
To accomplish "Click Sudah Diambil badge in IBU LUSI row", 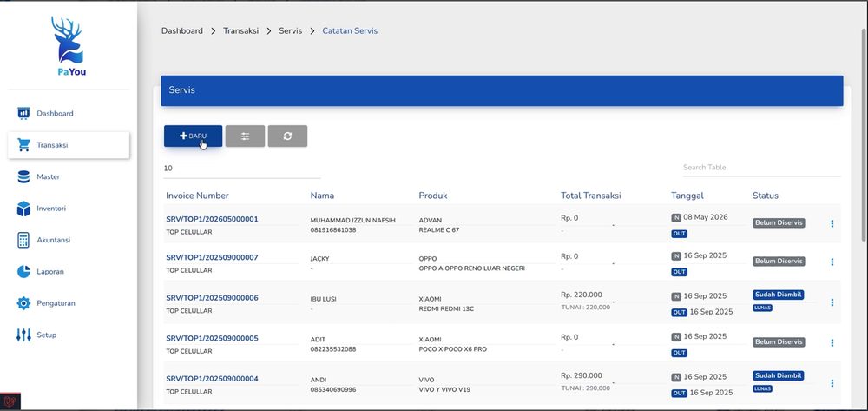I will (x=778, y=295).
